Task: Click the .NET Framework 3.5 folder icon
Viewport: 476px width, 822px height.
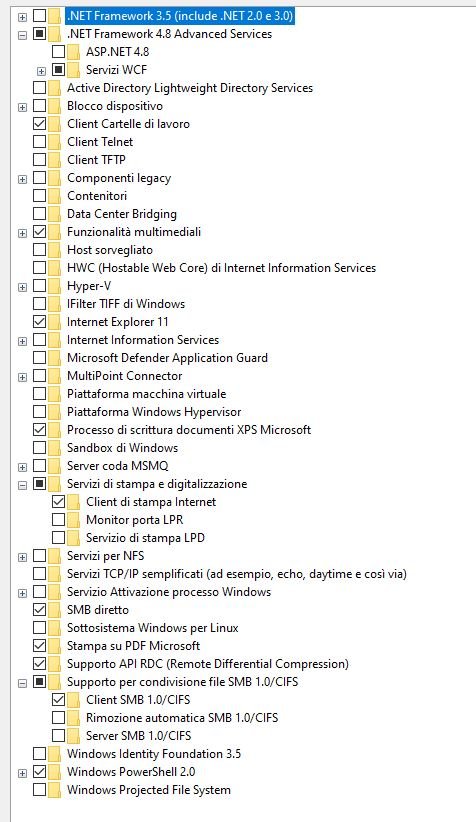Action: pos(55,16)
